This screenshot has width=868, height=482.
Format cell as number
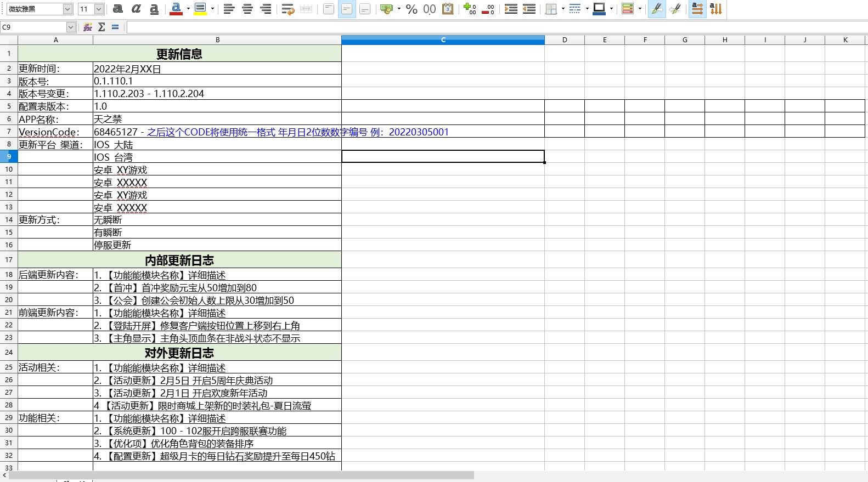pos(430,9)
